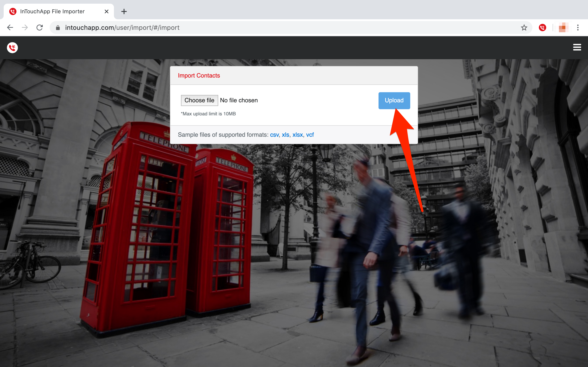Image resolution: width=588 pixels, height=367 pixels.
Task: Download the xlsx sample file
Action: tap(297, 135)
